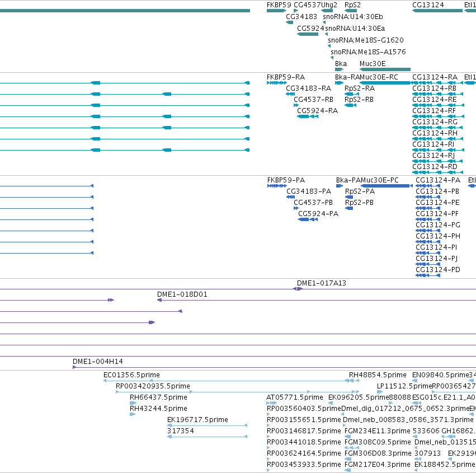Select the RH48854.5prime EST label
Screen dimensions: 476x473
tap(378, 374)
